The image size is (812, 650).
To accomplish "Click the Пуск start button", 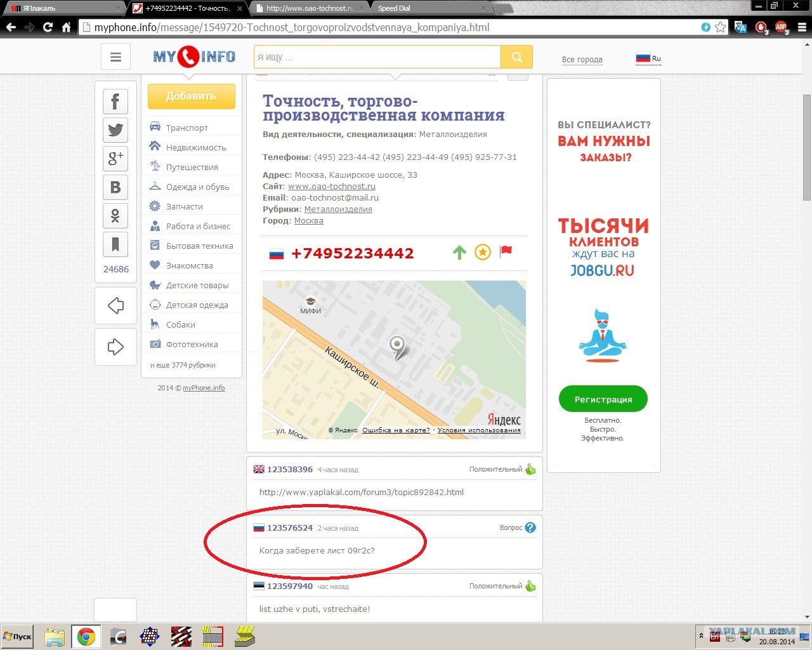I will (x=18, y=636).
